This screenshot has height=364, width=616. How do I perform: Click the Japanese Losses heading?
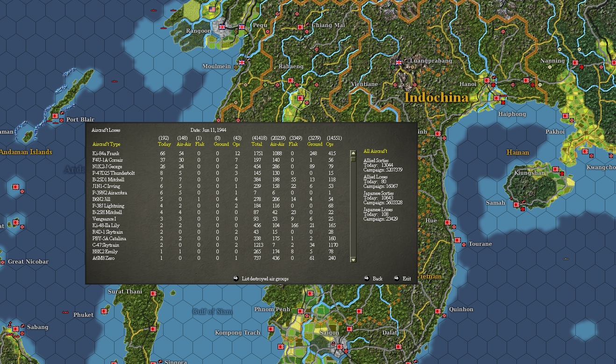point(379,209)
